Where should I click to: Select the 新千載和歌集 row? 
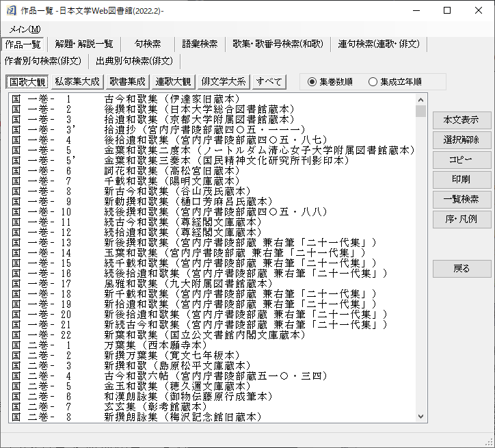(212, 294)
